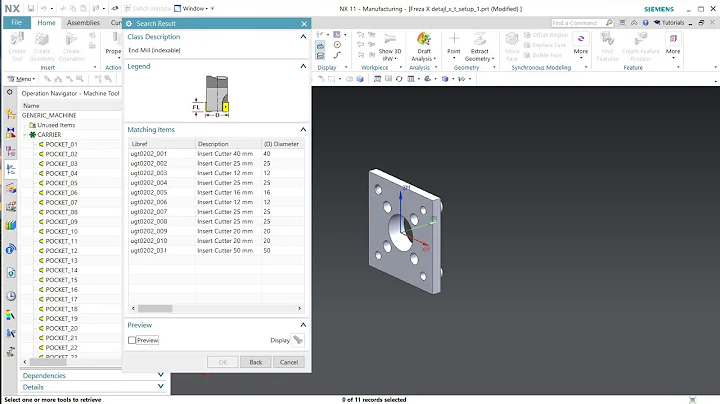Open the Tutorials menu item

pyautogui.click(x=669, y=22)
